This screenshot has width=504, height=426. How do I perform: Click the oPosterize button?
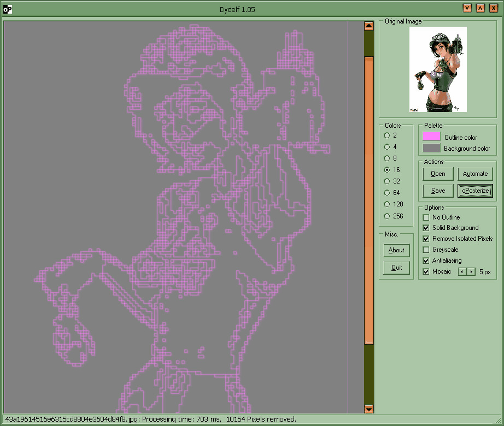pyautogui.click(x=475, y=191)
